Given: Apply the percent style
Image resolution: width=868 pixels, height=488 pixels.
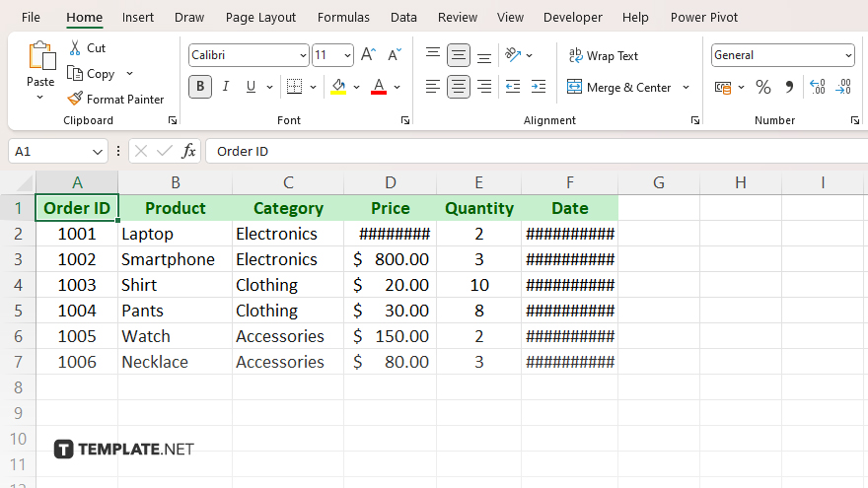Looking at the screenshot, I should point(763,88).
